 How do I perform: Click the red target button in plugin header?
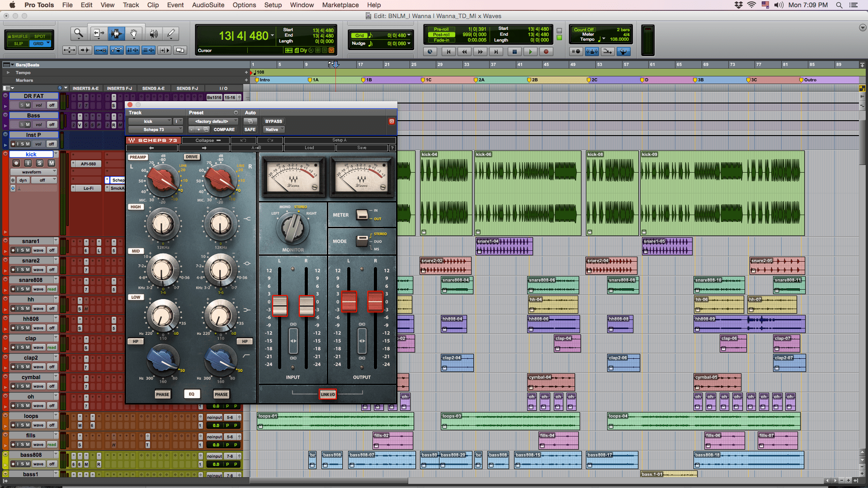(392, 122)
